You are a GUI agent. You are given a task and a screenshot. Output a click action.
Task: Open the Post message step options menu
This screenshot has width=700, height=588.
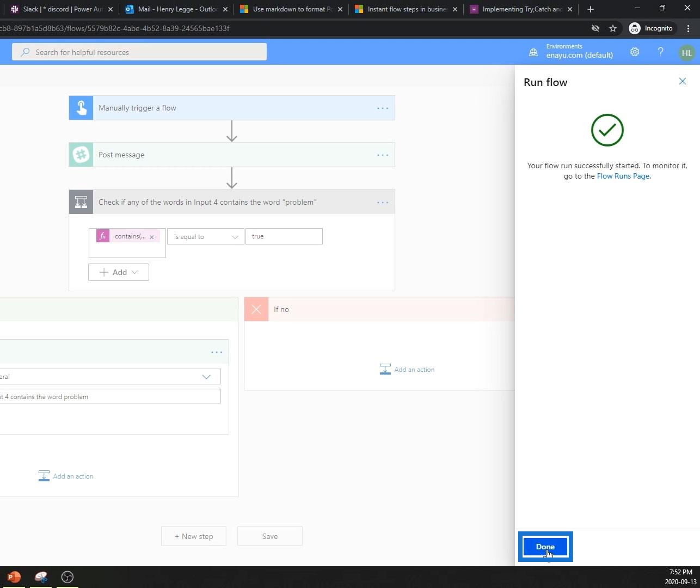coord(383,155)
